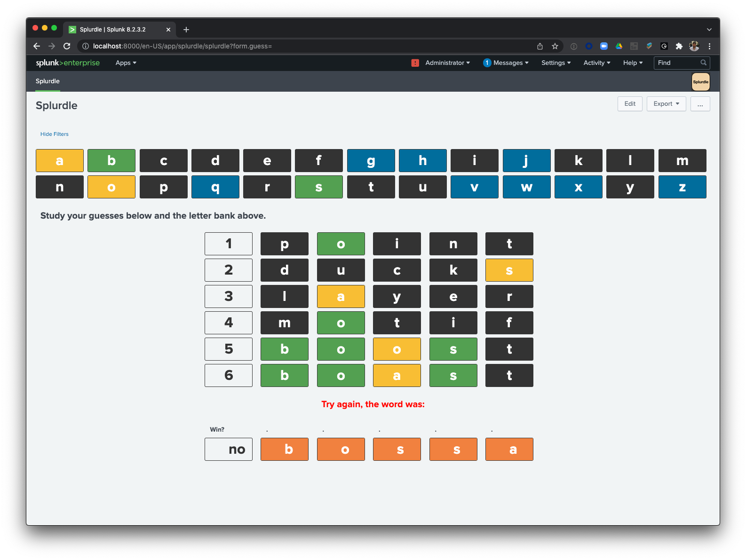Select the Splurdle navigation tab
The height and width of the screenshot is (560, 746).
point(48,81)
